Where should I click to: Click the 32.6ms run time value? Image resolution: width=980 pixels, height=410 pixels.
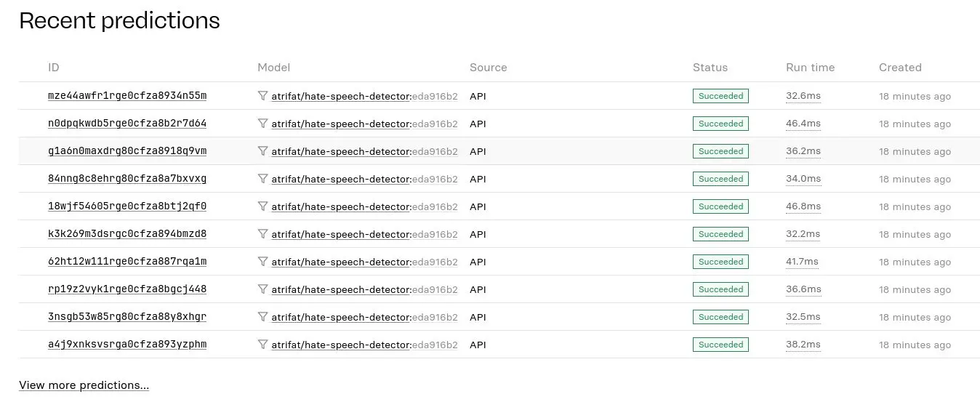pos(803,96)
